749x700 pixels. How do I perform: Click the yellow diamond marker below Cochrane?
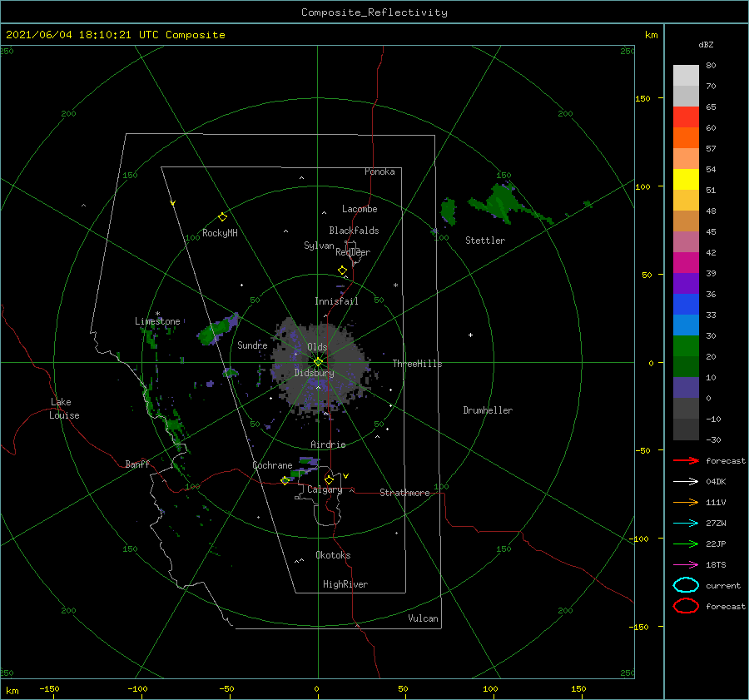285,480
